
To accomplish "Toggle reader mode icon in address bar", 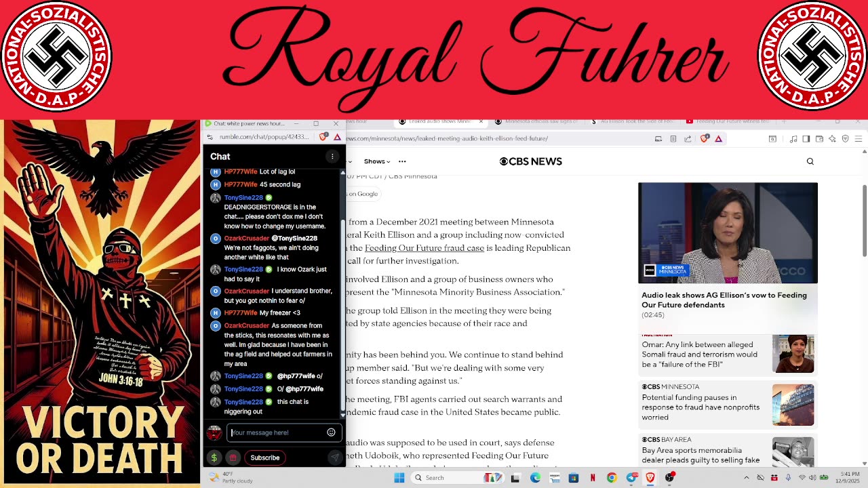I will coord(673,138).
